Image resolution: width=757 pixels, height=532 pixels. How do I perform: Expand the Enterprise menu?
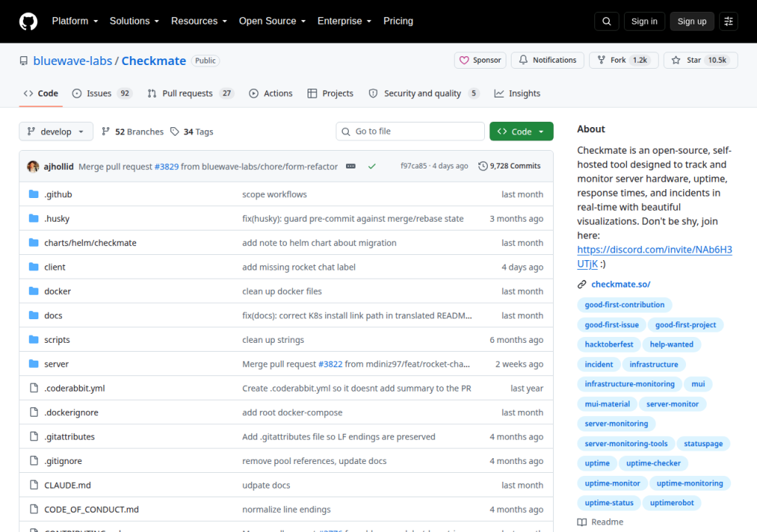pos(344,21)
